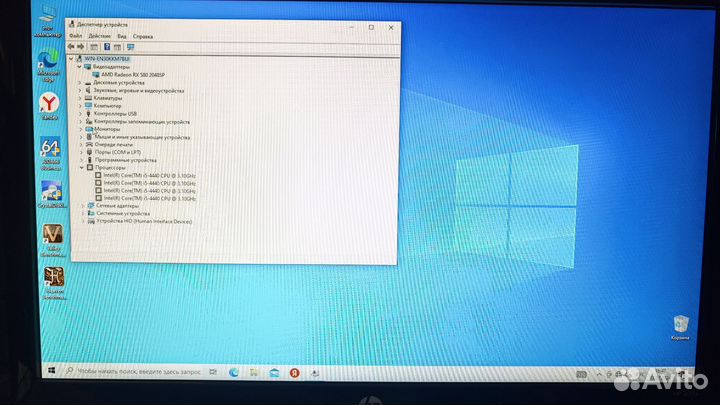Collapse the Процессоры category
The width and height of the screenshot is (720, 405).
(x=82, y=168)
